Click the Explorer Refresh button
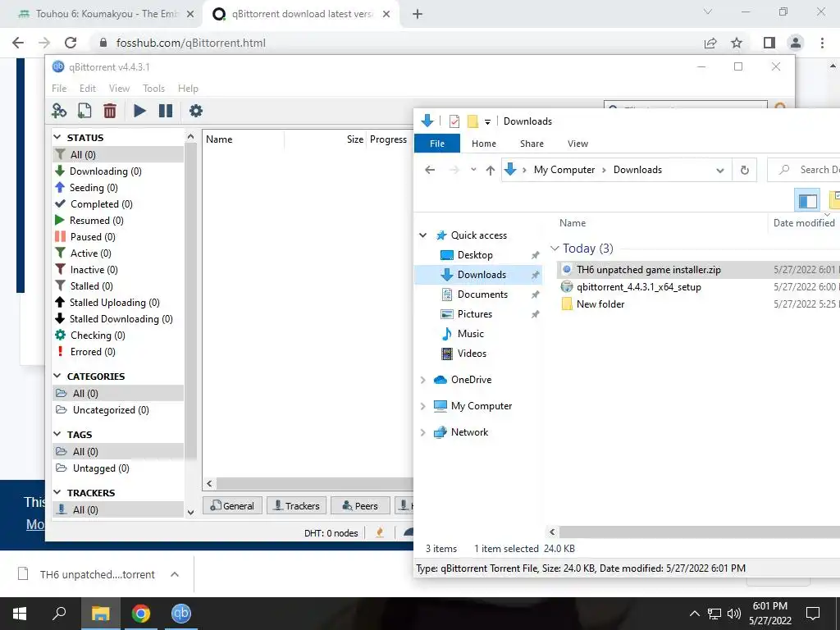Image resolution: width=840 pixels, height=630 pixels. coord(745,170)
